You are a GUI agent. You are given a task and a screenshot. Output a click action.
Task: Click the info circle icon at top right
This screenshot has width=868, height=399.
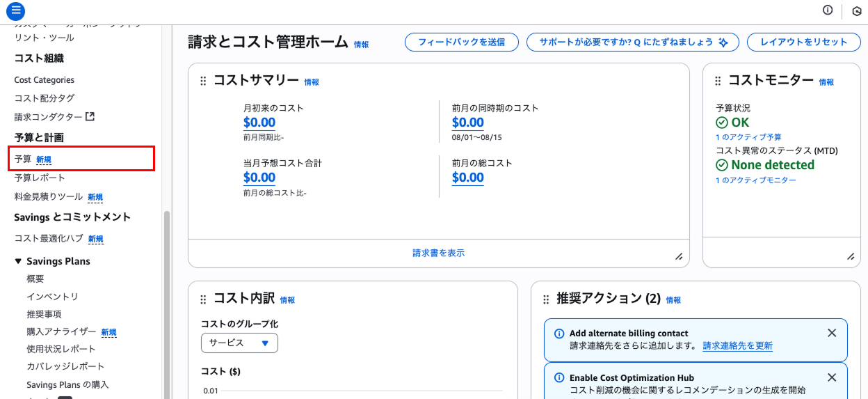tap(828, 10)
